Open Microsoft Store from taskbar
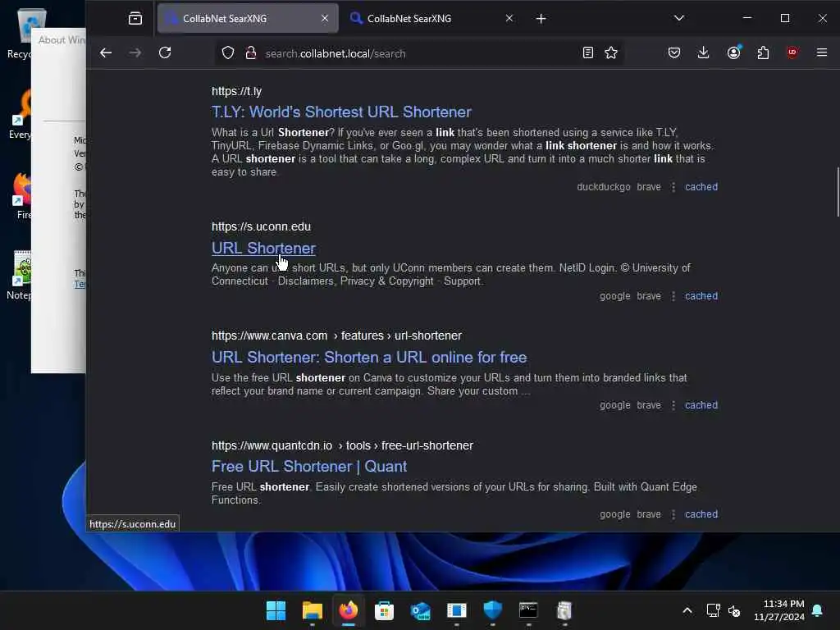The image size is (840, 630). coord(384,610)
